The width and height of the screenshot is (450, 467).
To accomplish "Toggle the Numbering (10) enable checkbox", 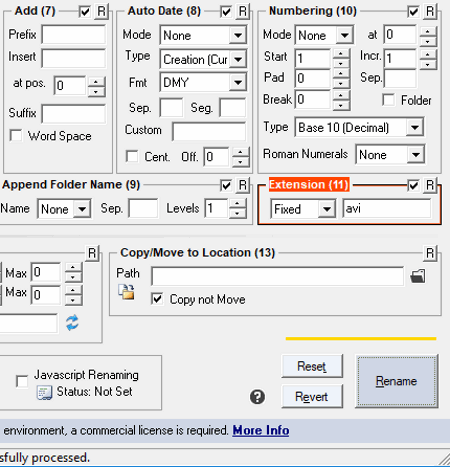I will (413, 12).
